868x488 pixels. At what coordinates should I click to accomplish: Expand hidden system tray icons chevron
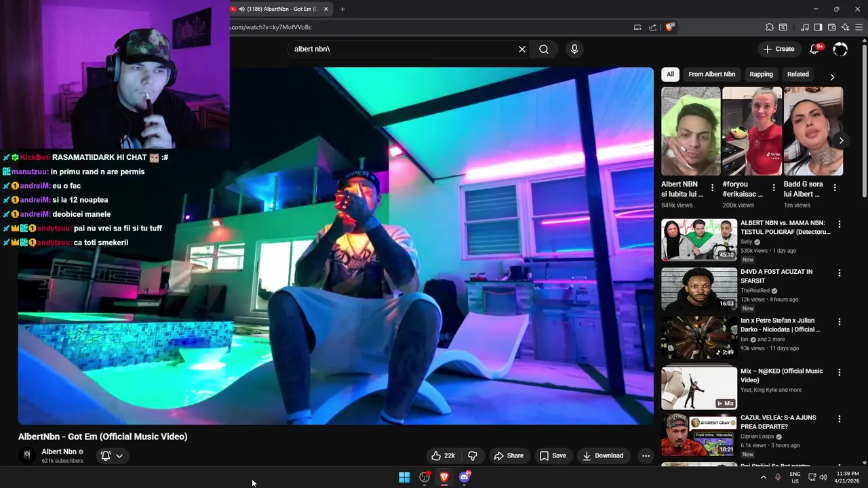(x=763, y=477)
